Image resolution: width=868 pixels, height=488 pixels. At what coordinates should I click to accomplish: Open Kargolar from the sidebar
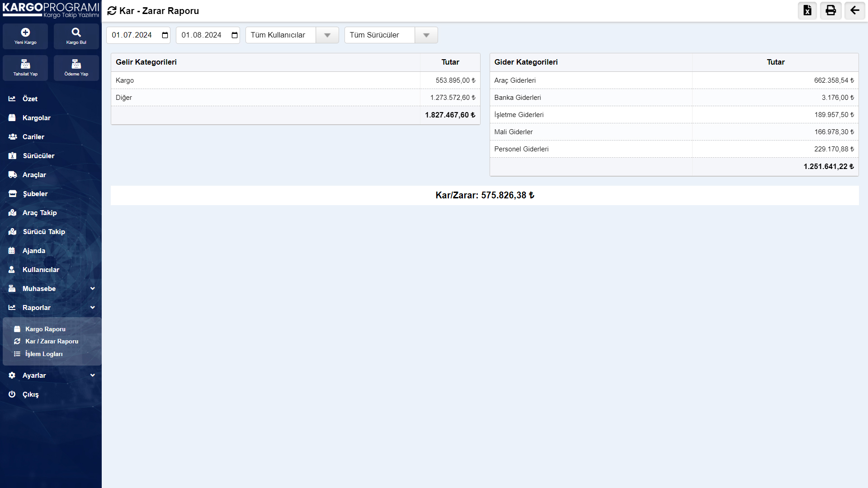pos(37,117)
